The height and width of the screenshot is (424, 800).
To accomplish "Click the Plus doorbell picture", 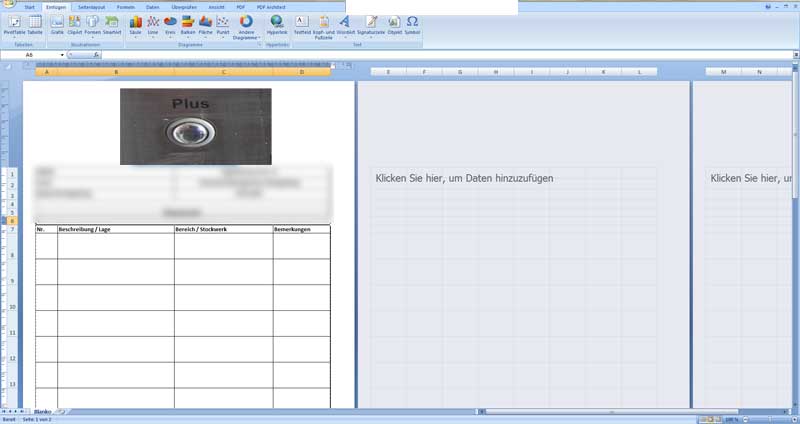I will point(196,127).
